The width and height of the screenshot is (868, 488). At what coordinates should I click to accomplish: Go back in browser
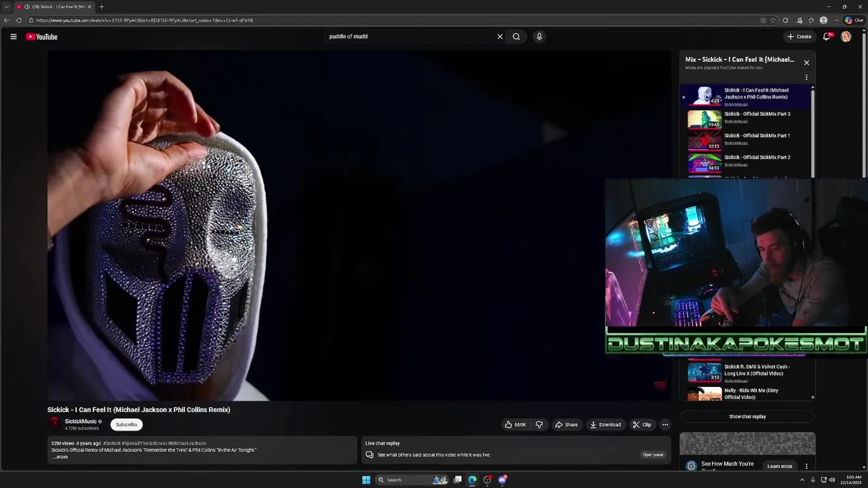click(x=7, y=20)
